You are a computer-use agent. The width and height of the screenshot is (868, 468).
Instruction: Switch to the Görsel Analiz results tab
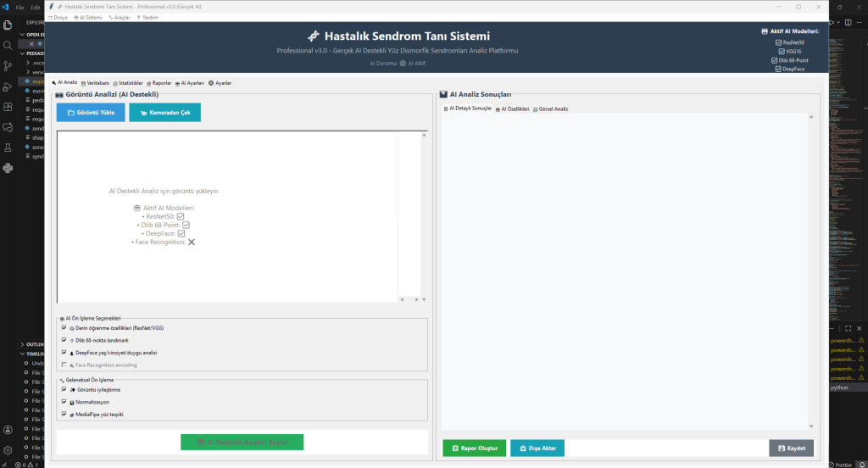550,109
